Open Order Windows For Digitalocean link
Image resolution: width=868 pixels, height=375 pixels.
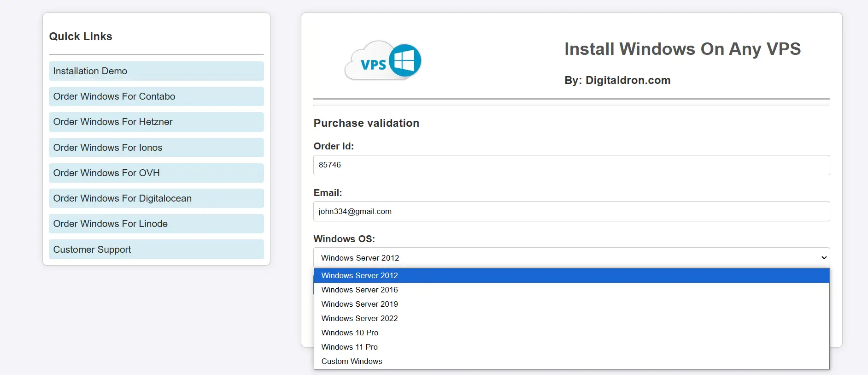coord(156,198)
